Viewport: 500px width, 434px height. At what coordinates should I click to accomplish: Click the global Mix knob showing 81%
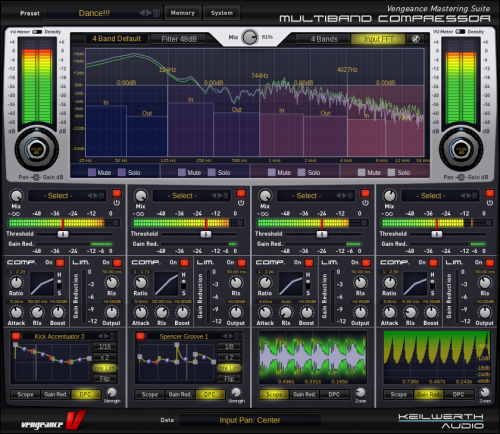click(250, 37)
